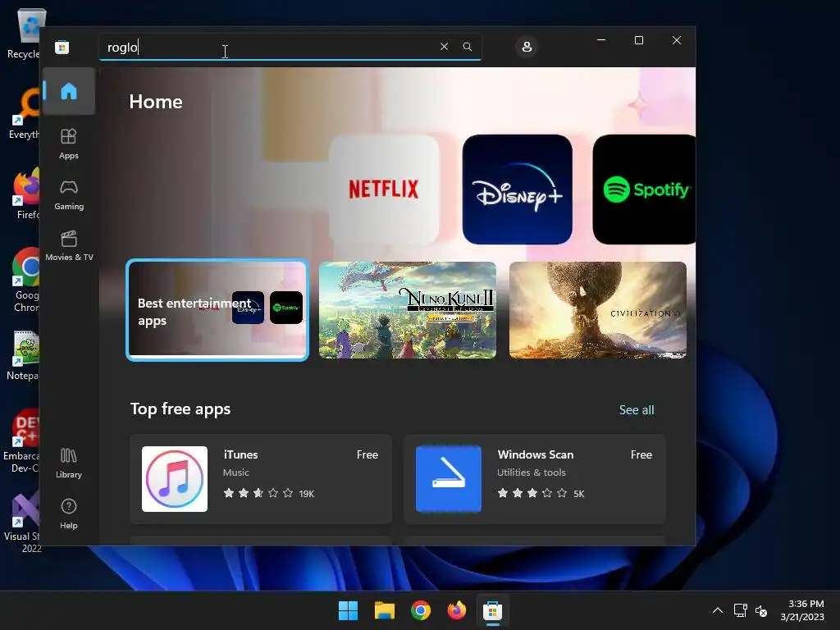This screenshot has width=840, height=630.
Task: Select the Recycle Bin desktop icon
Action: [25, 33]
